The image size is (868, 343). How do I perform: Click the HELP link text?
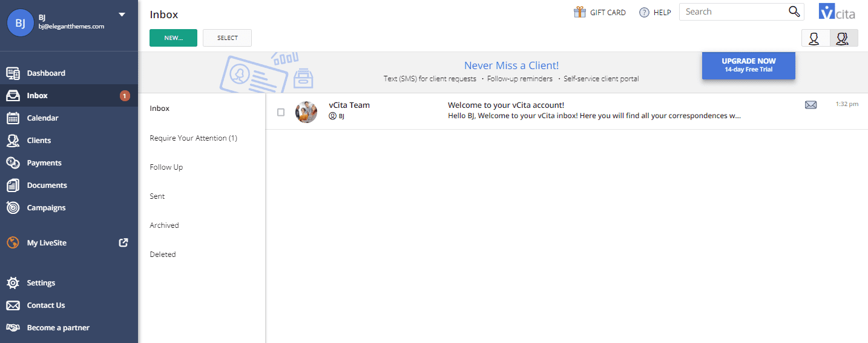[x=662, y=12]
